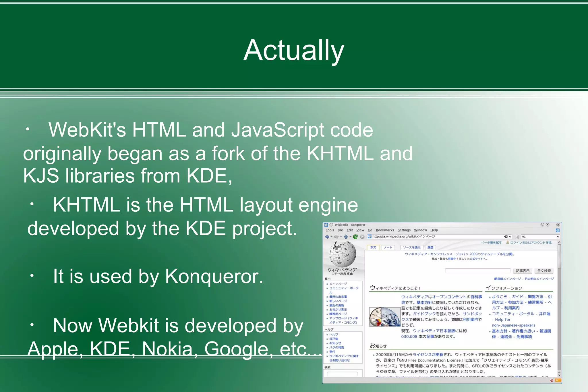Open the File menu
588x392 pixels.
(340, 230)
